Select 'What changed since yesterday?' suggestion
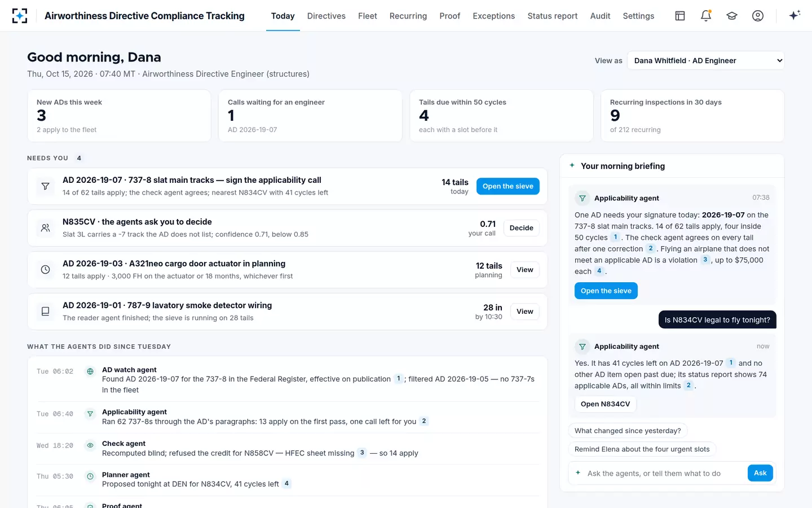The image size is (812, 508). point(628,431)
